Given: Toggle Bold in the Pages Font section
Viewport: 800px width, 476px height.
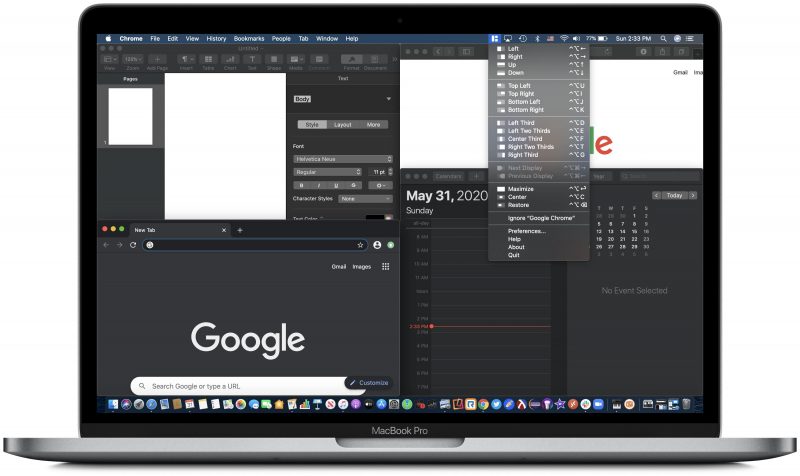Looking at the screenshot, I should coord(302,185).
